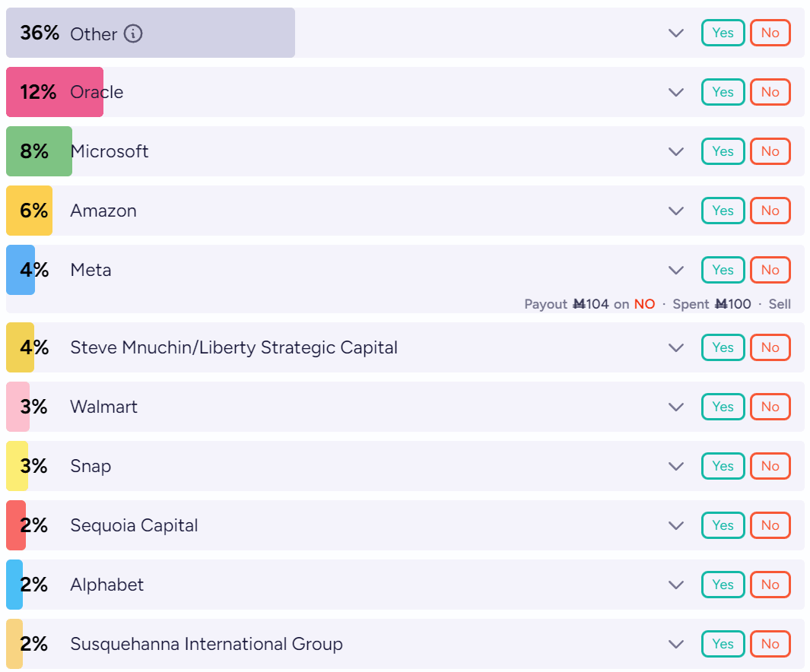Expand the Oracle answer details
The height and width of the screenshot is (672, 810).
(676, 93)
